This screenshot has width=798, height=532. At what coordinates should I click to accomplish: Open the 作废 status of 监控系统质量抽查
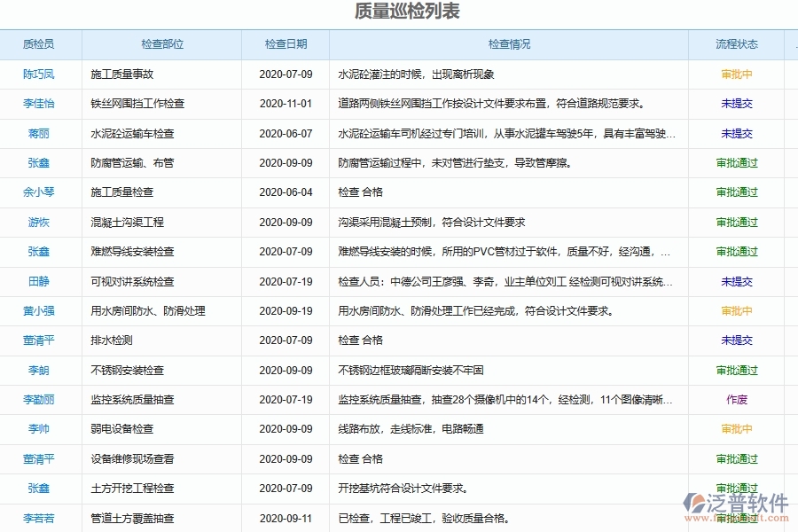tap(737, 399)
